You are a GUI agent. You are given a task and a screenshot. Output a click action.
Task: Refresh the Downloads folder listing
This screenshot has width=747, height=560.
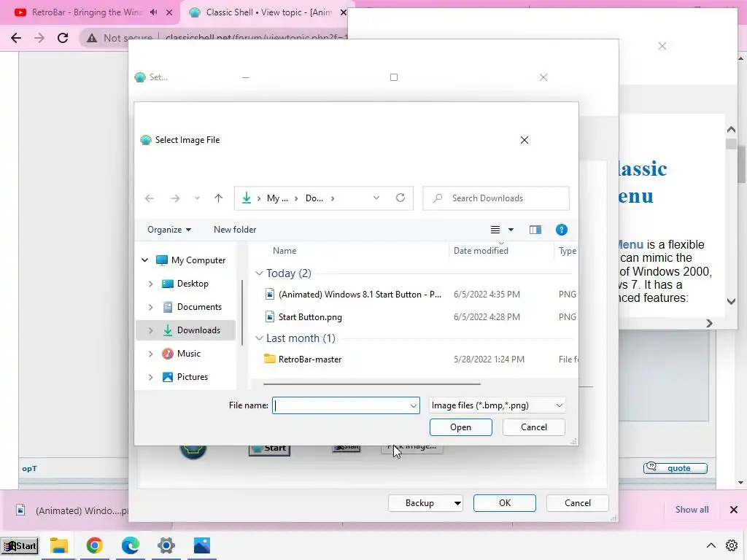coord(400,198)
